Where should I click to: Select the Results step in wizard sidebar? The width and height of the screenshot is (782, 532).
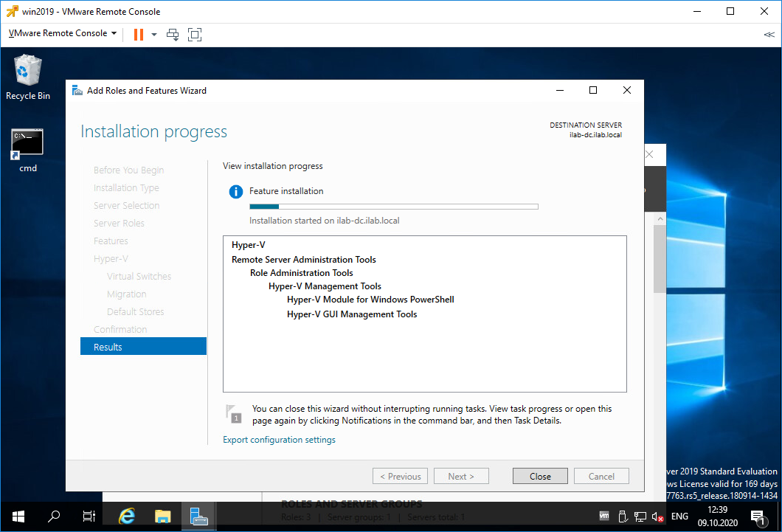click(x=143, y=347)
